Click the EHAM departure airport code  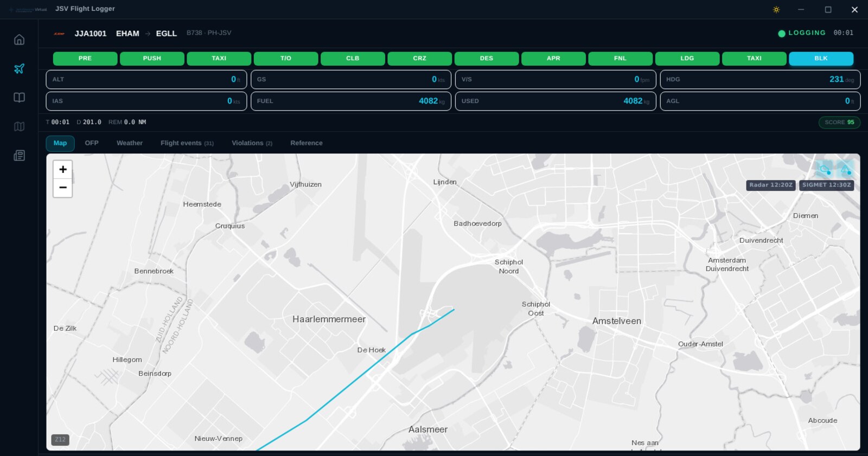(x=127, y=34)
